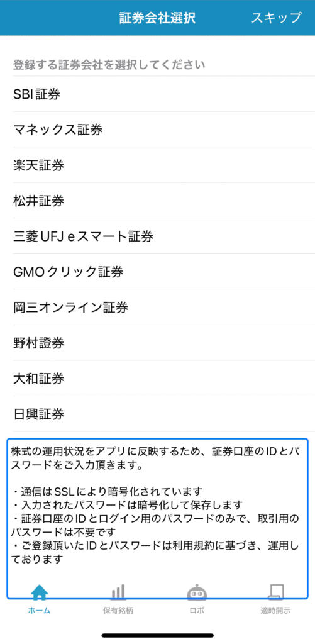The width and height of the screenshot is (315, 644).
Task: Pick 岡三オンライン証券 from the list
Action: click(x=157, y=307)
